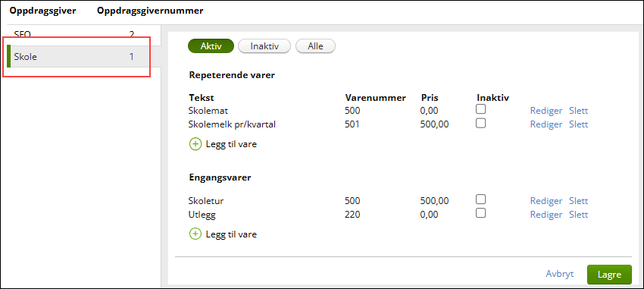Click the Skoletur item text
The image size is (644, 289).
click(x=206, y=200)
